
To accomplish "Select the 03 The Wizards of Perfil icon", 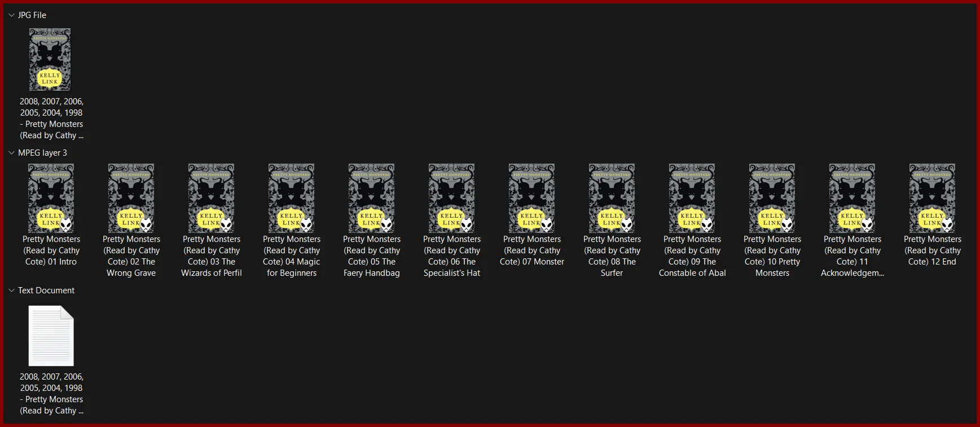I will (x=212, y=198).
